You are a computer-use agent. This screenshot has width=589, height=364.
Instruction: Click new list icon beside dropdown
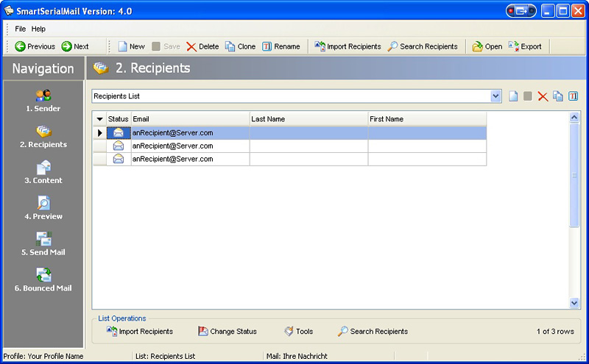513,96
